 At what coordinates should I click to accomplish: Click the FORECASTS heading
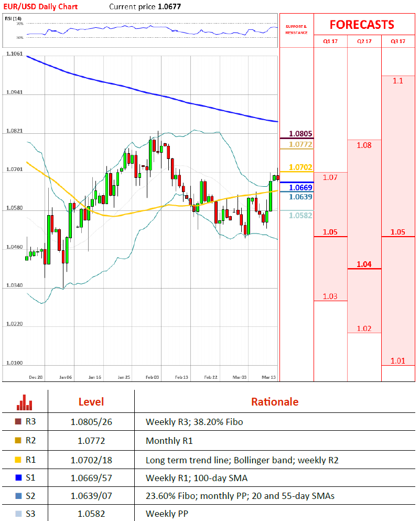point(362,25)
